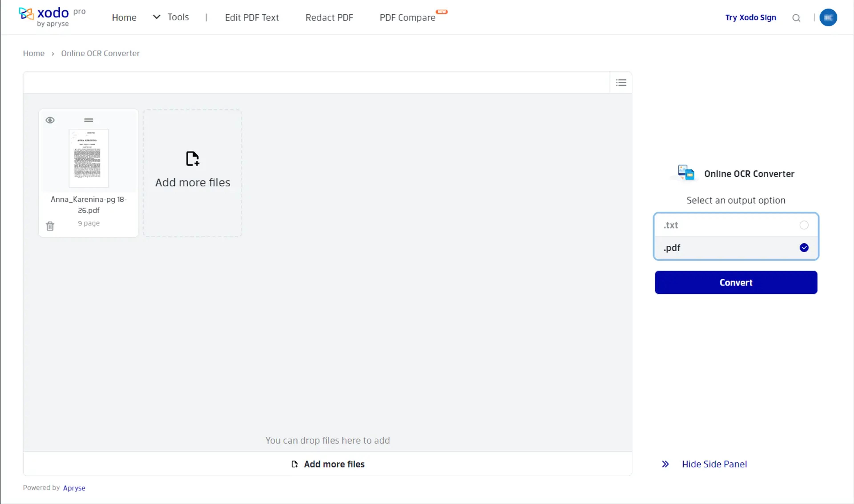
Task: Go to PDF Compare
Action: [x=407, y=18]
